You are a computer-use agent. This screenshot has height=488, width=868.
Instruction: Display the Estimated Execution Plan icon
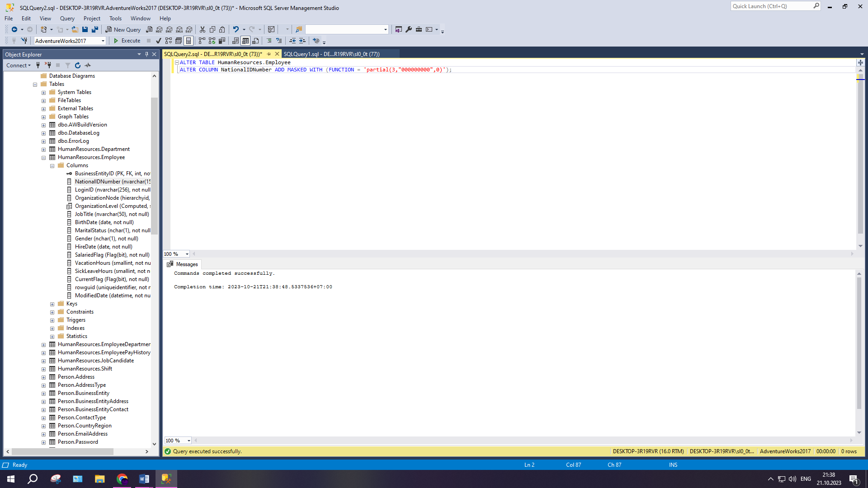tap(169, 41)
